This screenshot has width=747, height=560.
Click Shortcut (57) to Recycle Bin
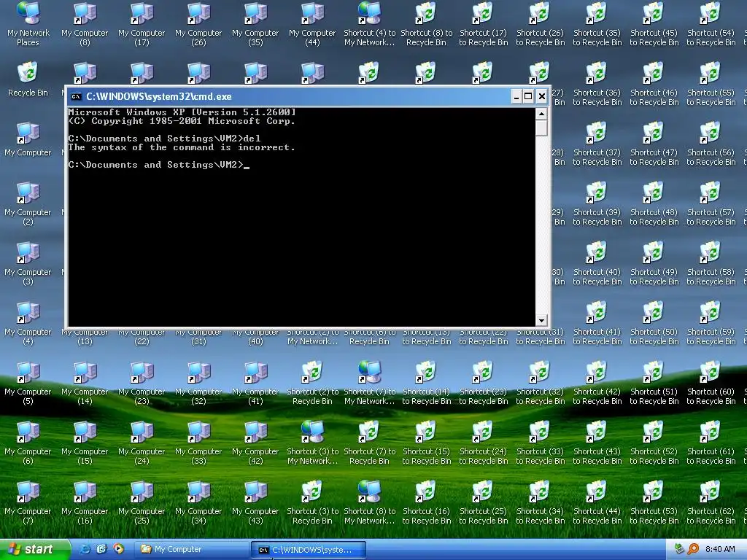711,203
